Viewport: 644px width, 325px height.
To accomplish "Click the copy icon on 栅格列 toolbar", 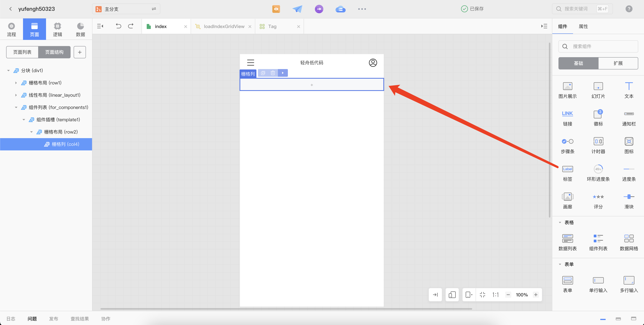I will click(263, 73).
